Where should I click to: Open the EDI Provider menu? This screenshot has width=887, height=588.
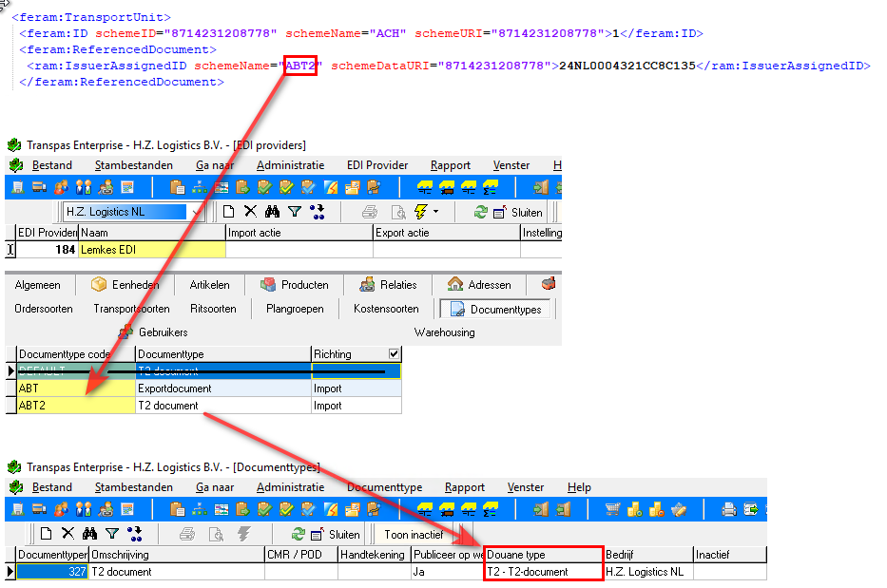[377, 165]
